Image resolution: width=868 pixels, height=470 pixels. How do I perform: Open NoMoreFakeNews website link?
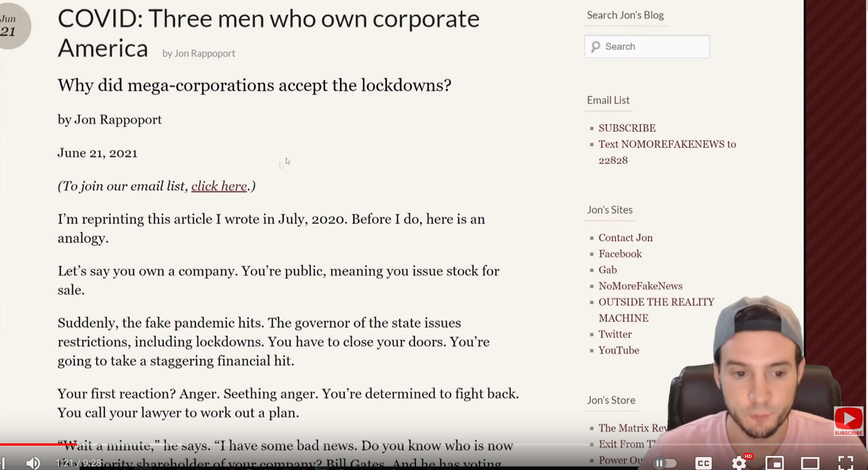pos(640,285)
